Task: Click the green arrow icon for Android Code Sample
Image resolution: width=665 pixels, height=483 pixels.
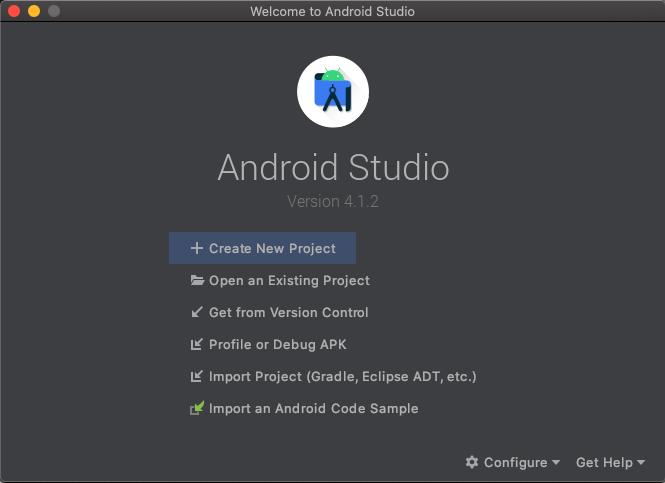Action: click(x=197, y=408)
